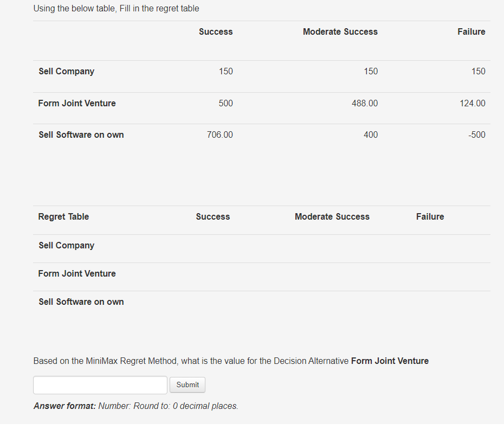This screenshot has width=504, height=429.
Task: Click the 706.00 payoff value
Action: click(x=219, y=135)
